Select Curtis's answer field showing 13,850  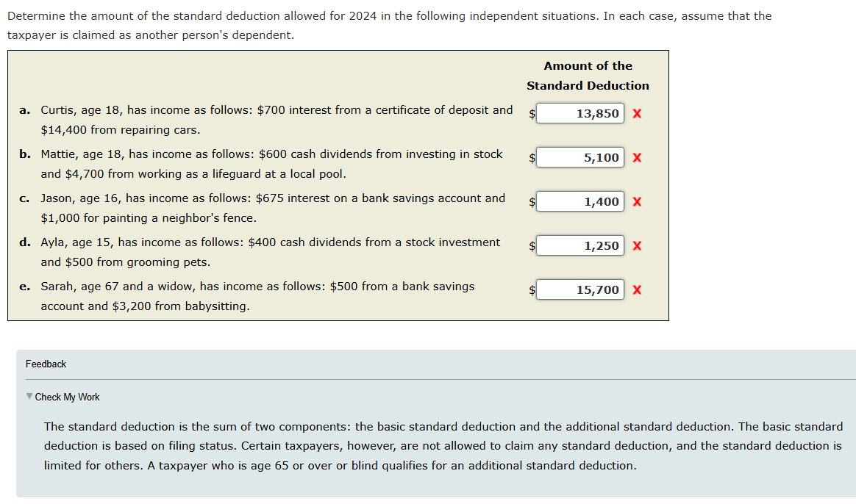tap(580, 113)
